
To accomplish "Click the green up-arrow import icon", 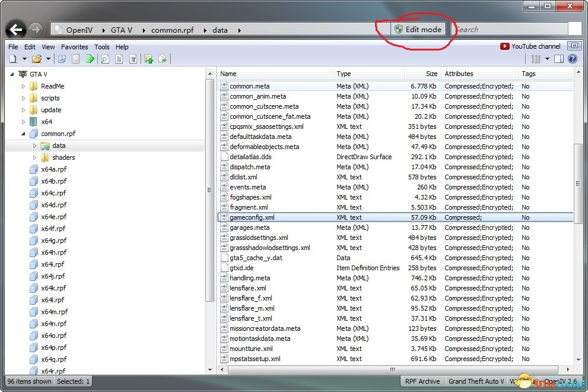I will pyautogui.click(x=149, y=59).
